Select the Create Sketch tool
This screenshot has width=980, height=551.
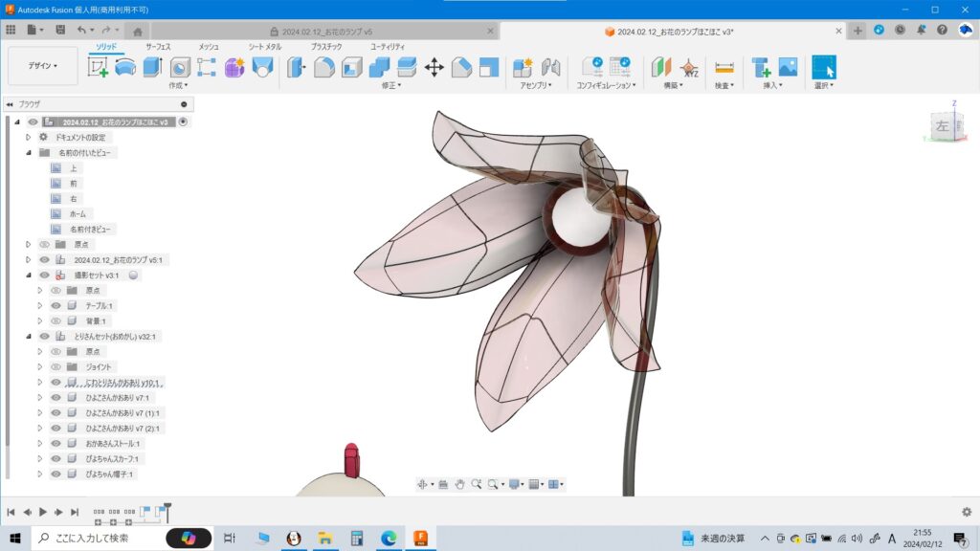point(98,67)
